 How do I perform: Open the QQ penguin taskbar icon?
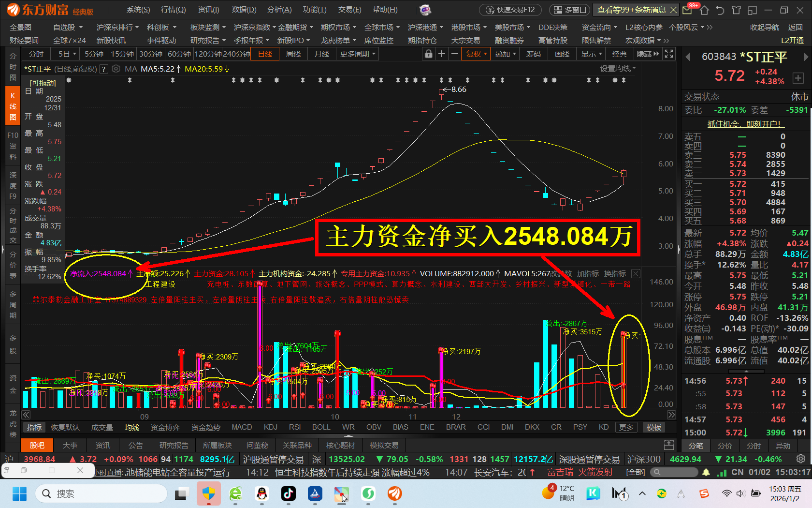click(262, 493)
